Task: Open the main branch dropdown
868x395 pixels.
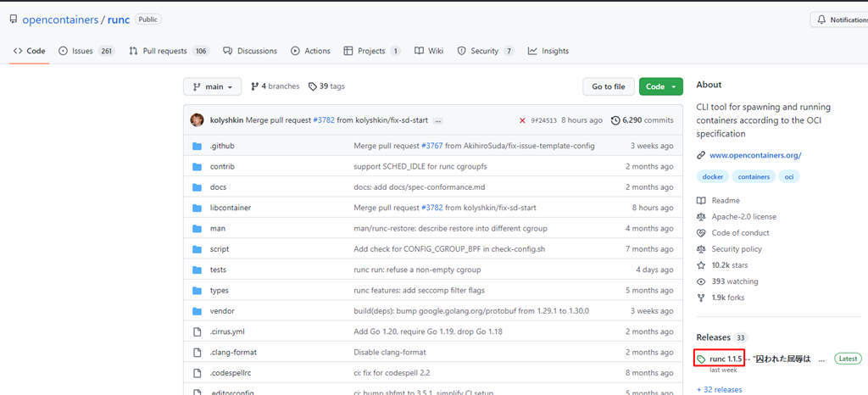Action: point(213,86)
